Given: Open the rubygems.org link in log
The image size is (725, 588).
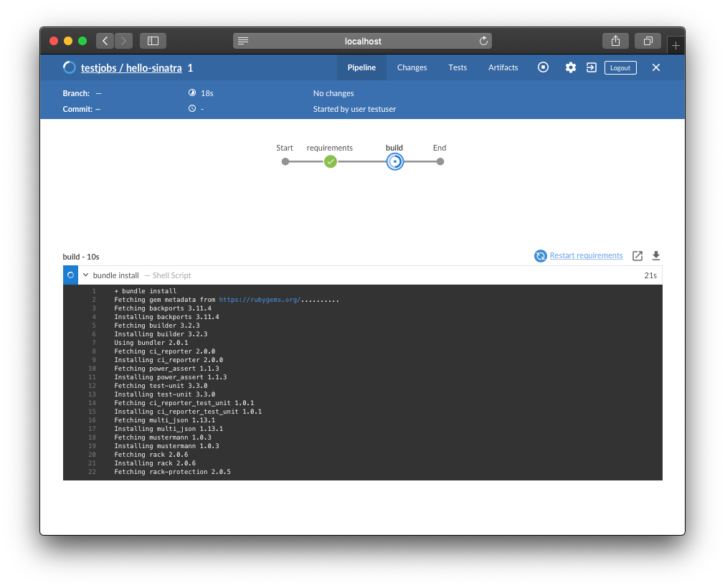Looking at the screenshot, I should point(260,300).
